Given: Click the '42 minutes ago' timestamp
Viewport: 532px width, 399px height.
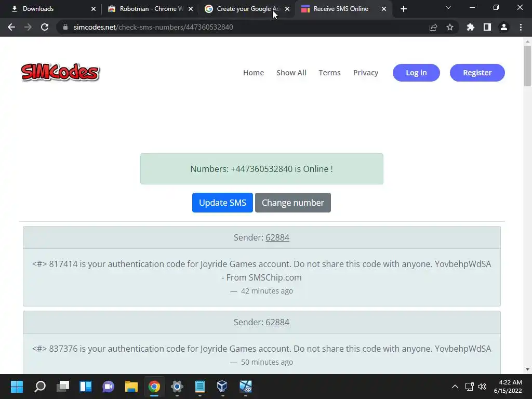Looking at the screenshot, I should coord(267,291).
